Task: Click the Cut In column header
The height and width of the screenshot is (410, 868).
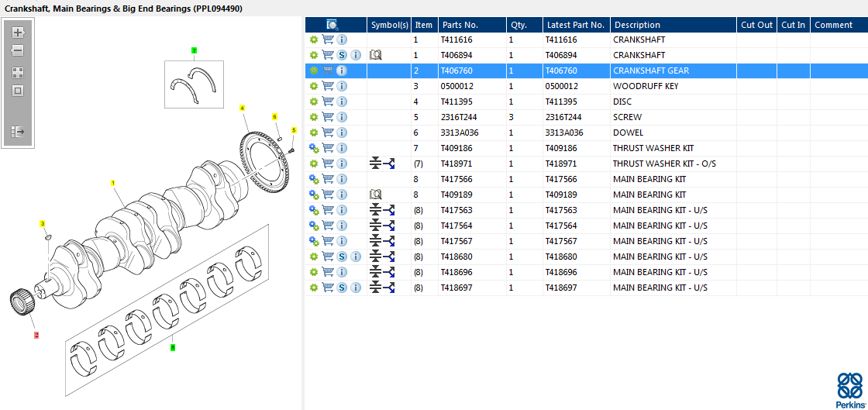Action: 794,25
